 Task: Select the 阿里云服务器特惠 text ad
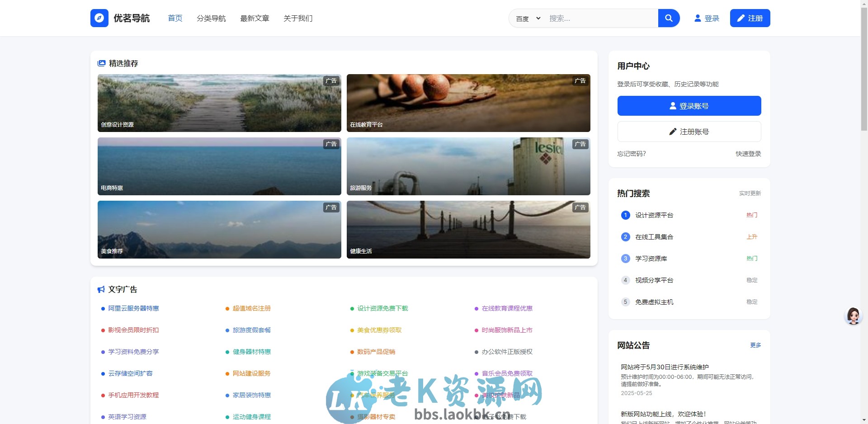click(133, 308)
